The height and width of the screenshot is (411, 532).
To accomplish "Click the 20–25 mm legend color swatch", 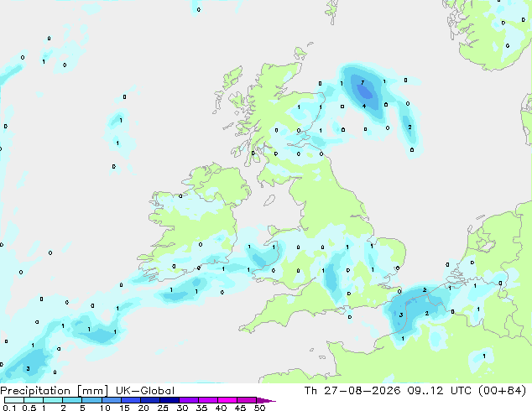I will point(149,400).
